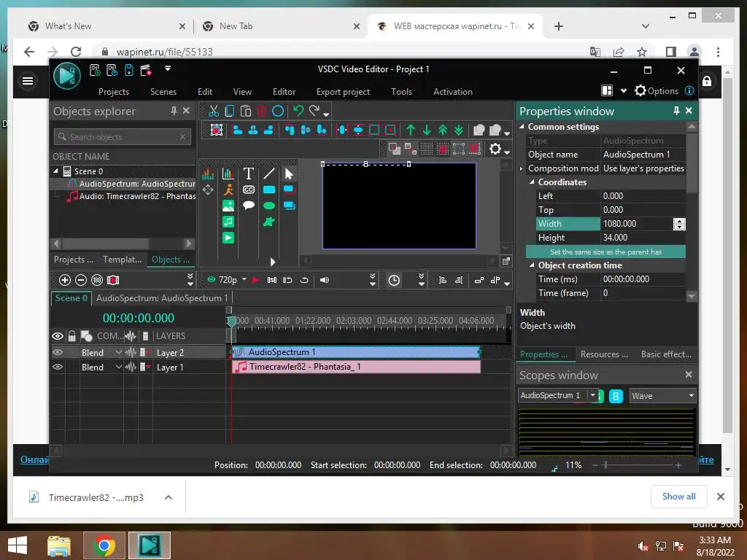Collapse the Coordinates section
Screen dimensions: 747x560
click(x=532, y=182)
